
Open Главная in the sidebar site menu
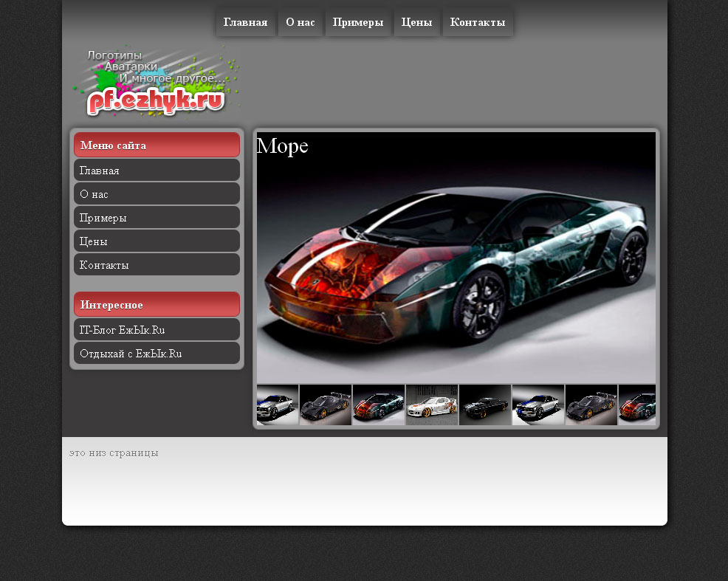pyautogui.click(x=157, y=171)
